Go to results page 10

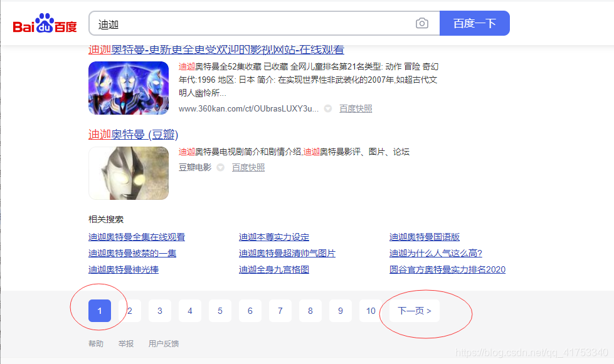click(371, 311)
